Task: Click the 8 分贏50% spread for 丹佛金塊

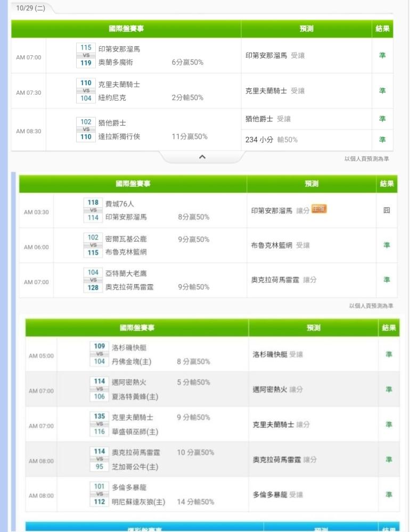Action: click(193, 362)
